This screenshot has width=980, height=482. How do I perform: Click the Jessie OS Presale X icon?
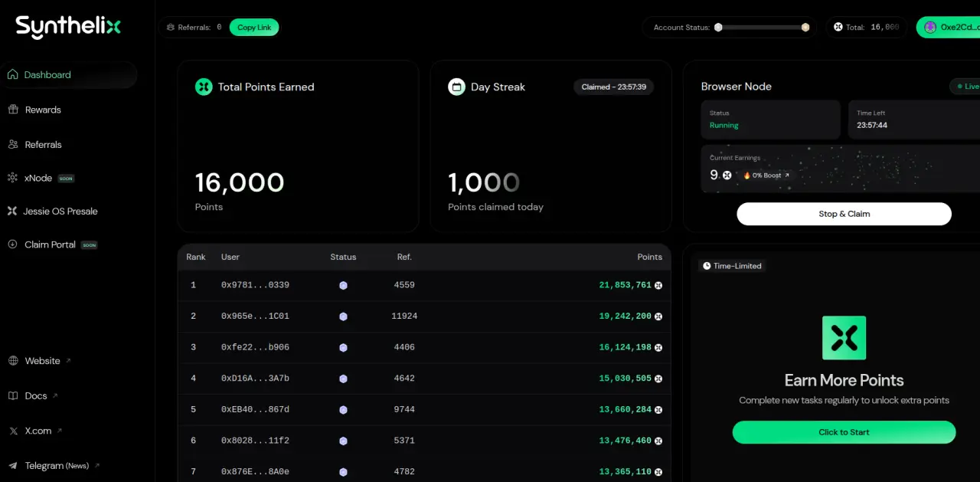click(12, 211)
